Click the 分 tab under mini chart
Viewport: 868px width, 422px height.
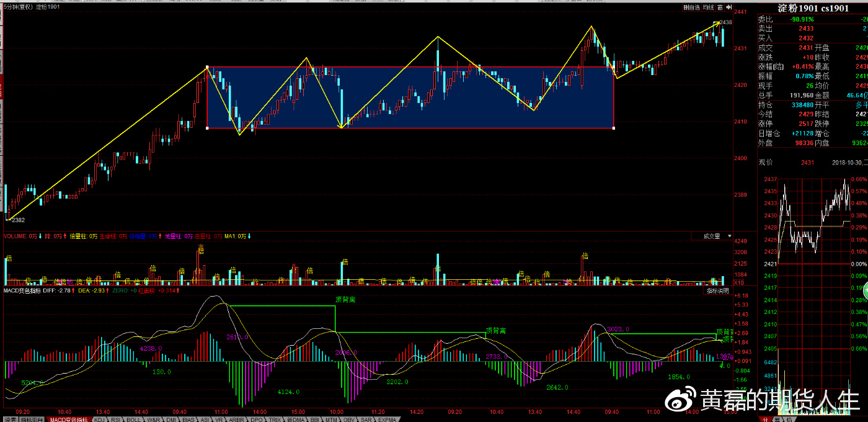(765, 420)
